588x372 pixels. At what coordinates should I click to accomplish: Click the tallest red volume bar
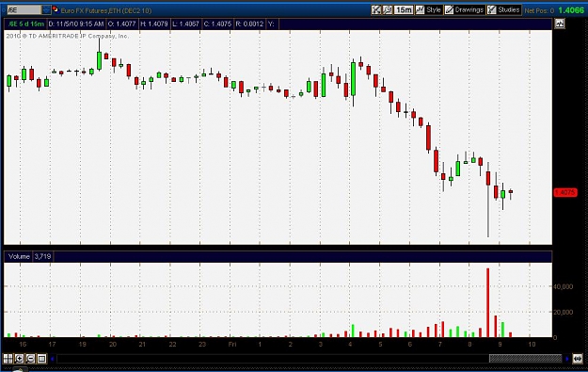(488, 302)
